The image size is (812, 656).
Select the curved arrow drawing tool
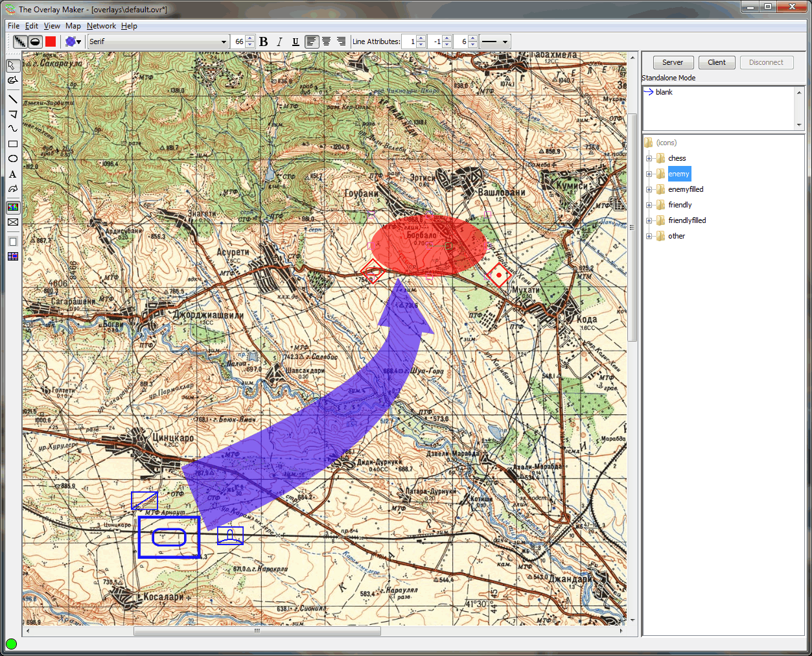tap(12, 189)
